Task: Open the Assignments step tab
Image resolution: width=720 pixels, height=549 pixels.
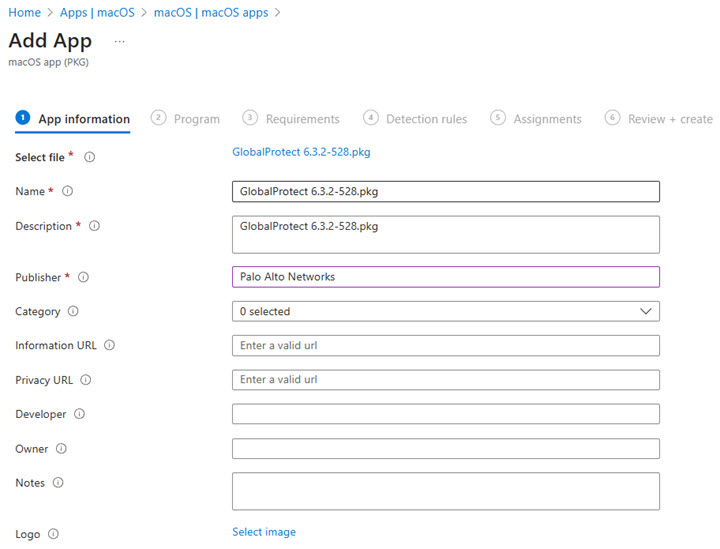Action: pos(536,119)
